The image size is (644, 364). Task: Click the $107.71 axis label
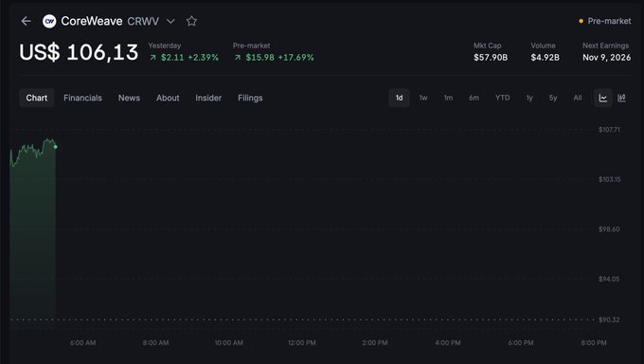(x=609, y=130)
